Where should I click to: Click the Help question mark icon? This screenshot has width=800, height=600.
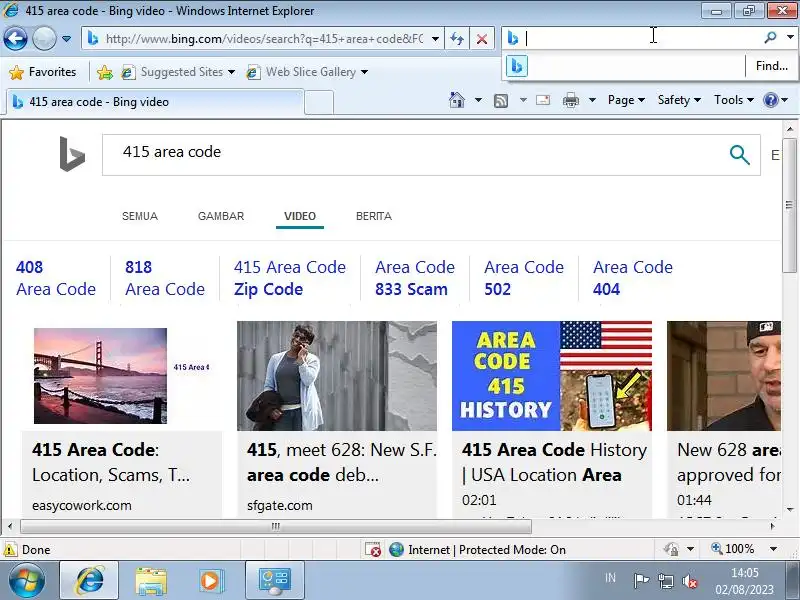coord(770,100)
